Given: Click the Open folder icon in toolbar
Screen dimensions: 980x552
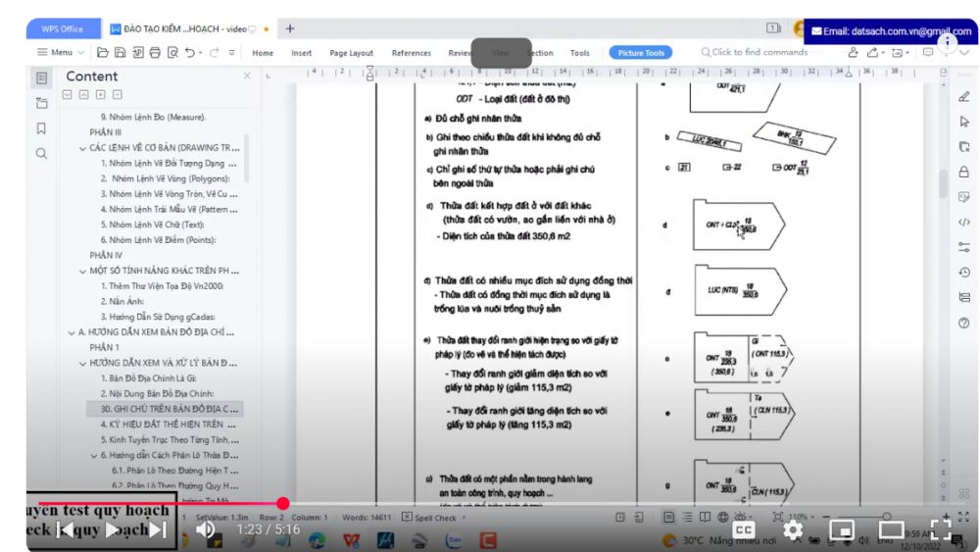Looking at the screenshot, I should (x=103, y=53).
